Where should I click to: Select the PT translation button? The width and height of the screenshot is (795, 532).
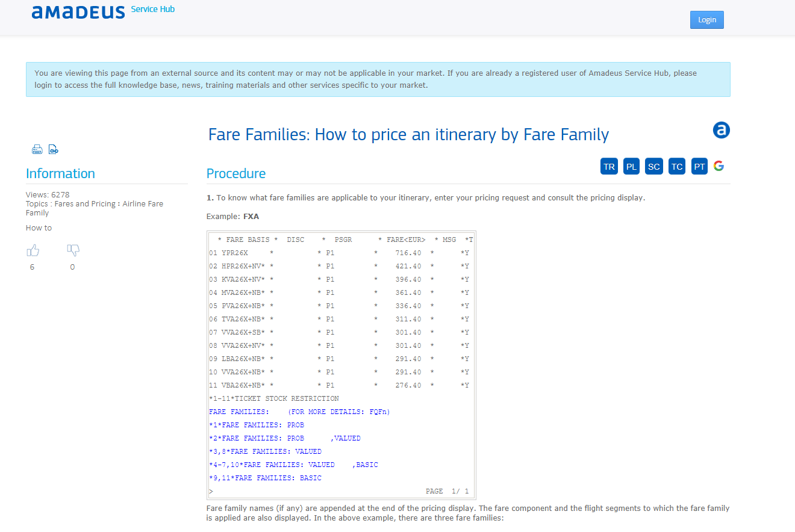click(699, 167)
